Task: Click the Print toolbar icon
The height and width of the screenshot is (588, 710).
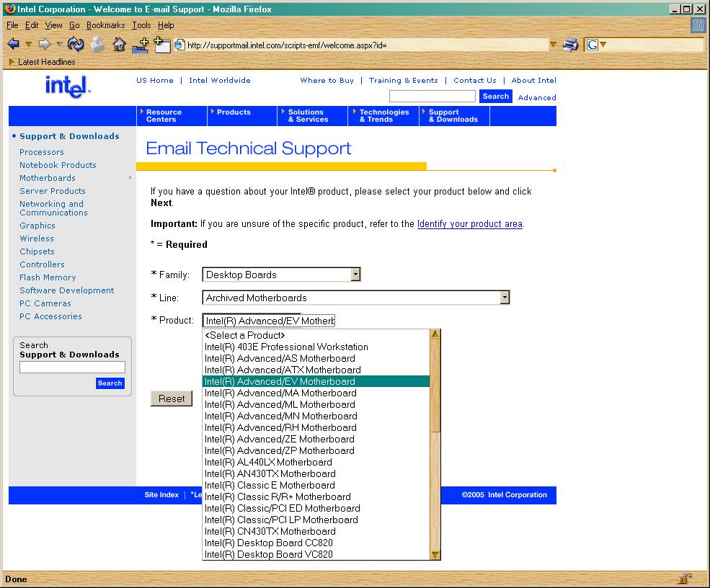Action: tap(571, 45)
